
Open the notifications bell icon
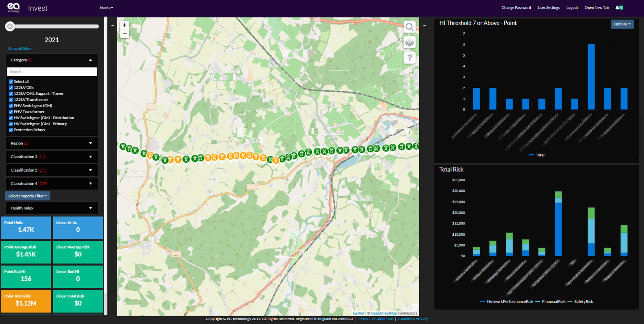pos(617,8)
